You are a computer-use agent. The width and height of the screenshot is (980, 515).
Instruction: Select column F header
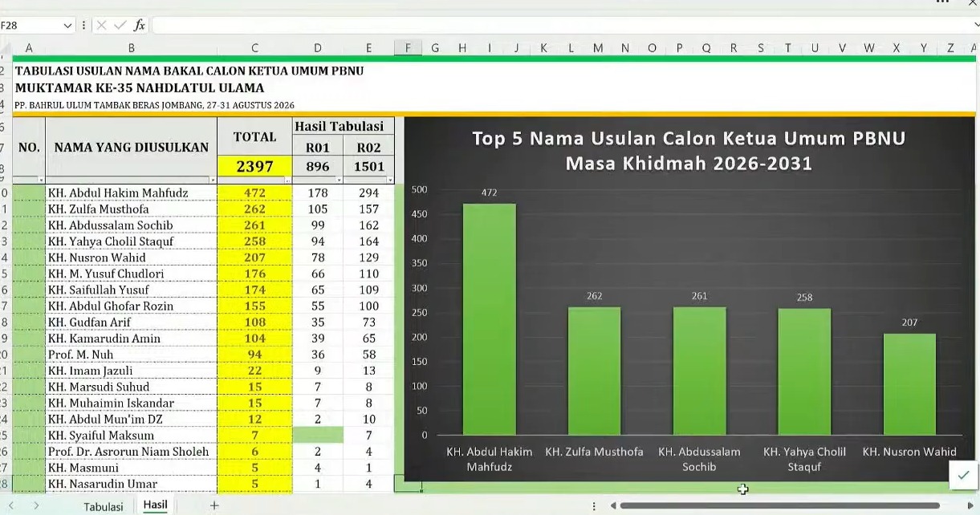tap(408, 48)
